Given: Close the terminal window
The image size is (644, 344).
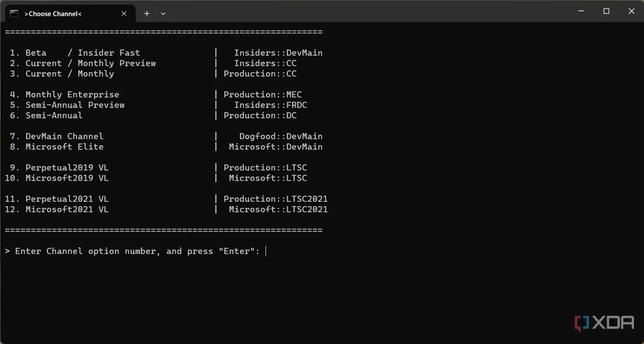Looking at the screenshot, I should pos(631,11).
